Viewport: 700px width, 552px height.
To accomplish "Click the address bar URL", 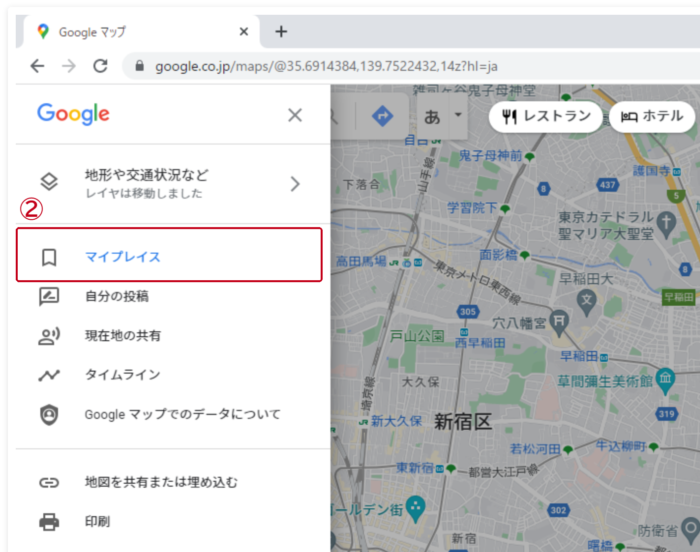I will point(326,67).
